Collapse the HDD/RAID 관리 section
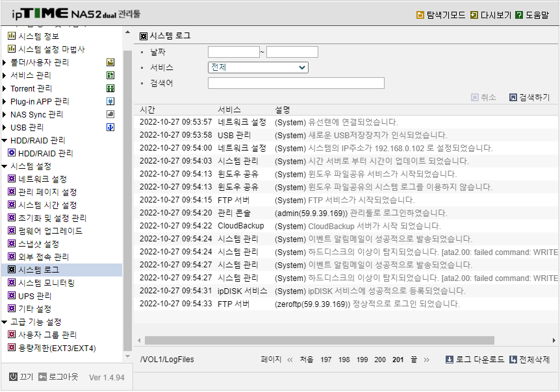Image resolution: width=560 pixels, height=392 pixels. click(x=5, y=141)
